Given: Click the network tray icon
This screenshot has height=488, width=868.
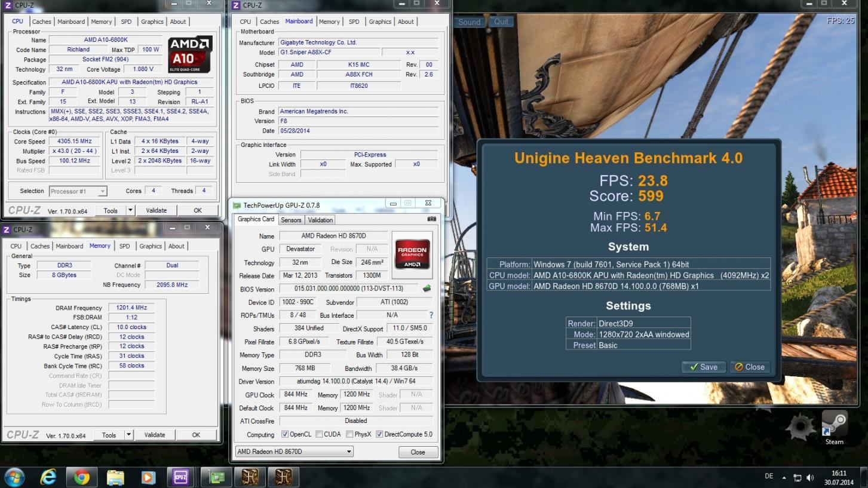Looking at the screenshot, I should click(797, 477).
